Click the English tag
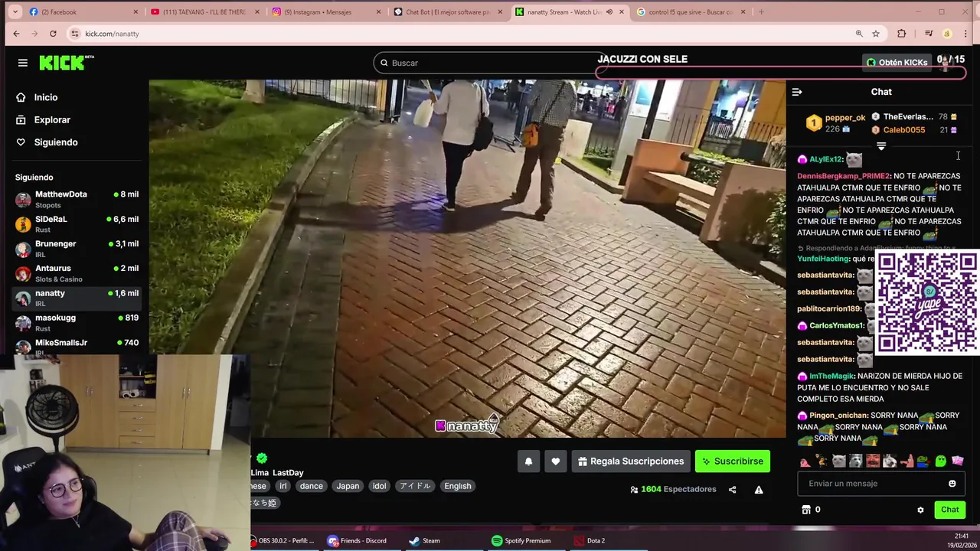 pyautogui.click(x=458, y=486)
